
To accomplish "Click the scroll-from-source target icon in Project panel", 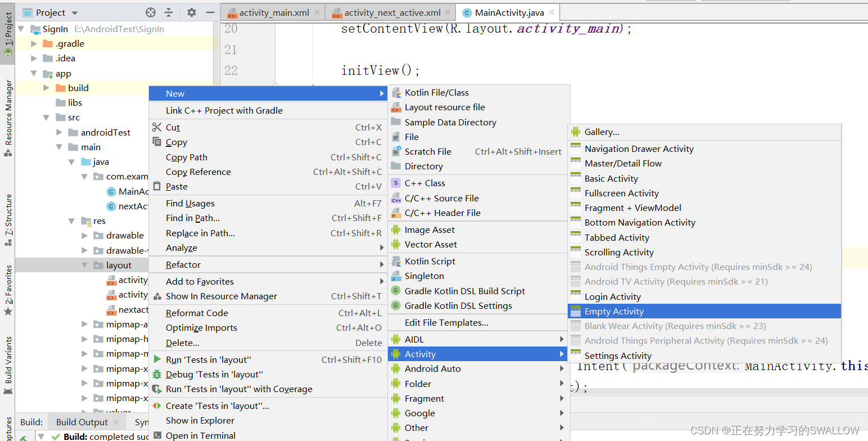I will pyautogui.click(x=151, y=12).
